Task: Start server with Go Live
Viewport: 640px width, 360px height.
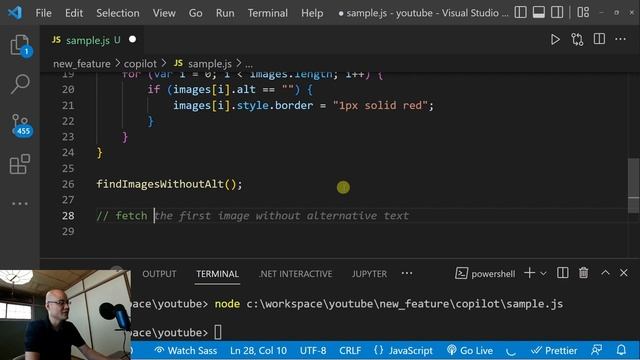Action: (470, 351)
